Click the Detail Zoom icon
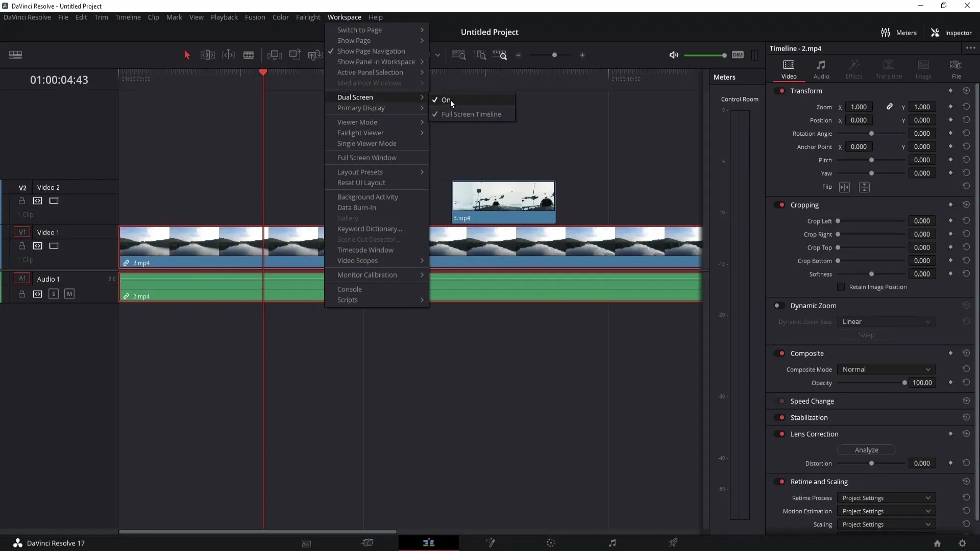The height and width of the screenshot is (551, 980). 479,55
